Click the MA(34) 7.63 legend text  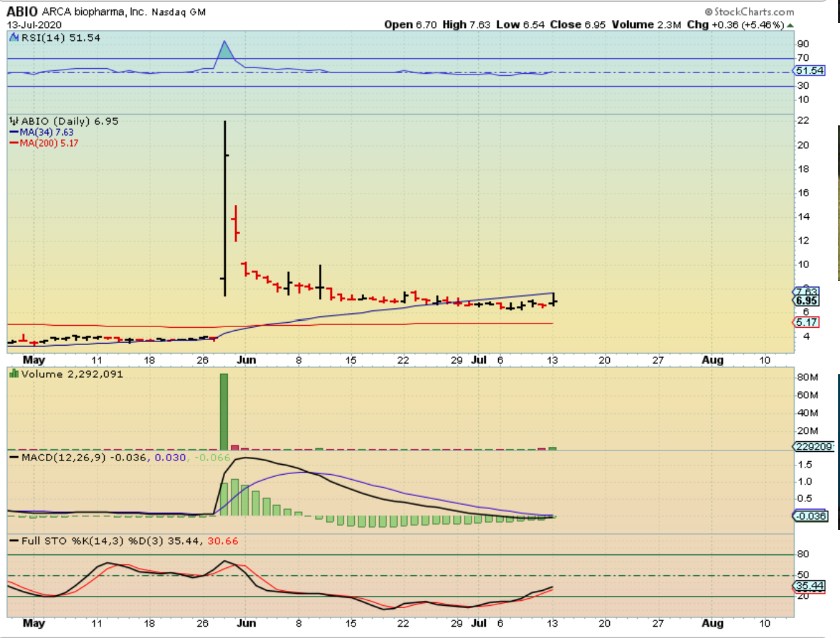[x=47, y=132]
